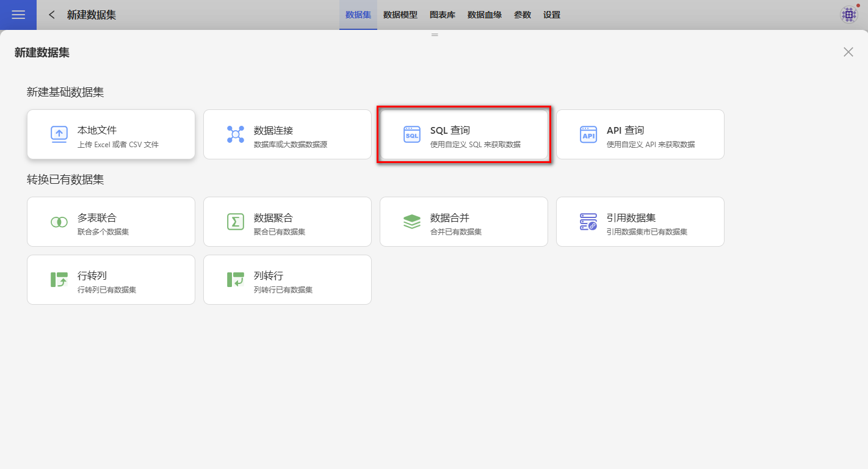Open the hamburger main menu
Screen dimensions: 868x469
18,15
